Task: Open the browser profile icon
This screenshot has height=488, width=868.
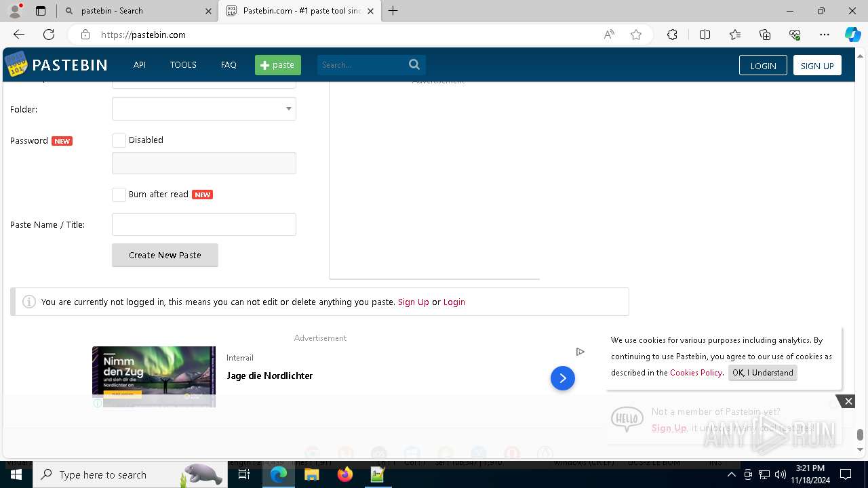Action: pos(15,11)
